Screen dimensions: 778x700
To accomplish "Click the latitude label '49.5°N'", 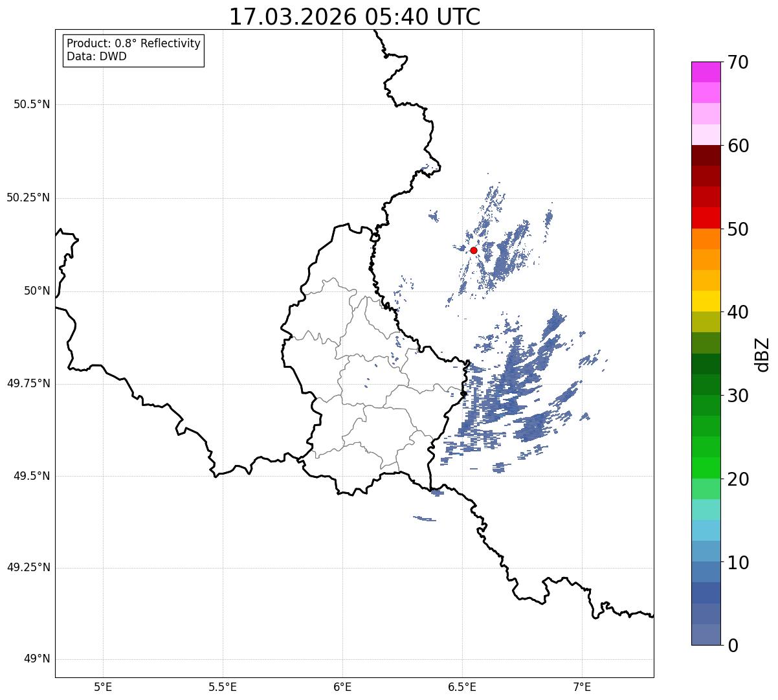I will point(31,476).
